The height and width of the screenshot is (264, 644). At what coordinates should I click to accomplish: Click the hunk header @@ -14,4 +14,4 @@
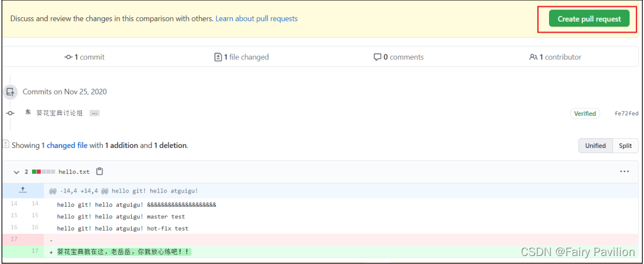point(124,191)
